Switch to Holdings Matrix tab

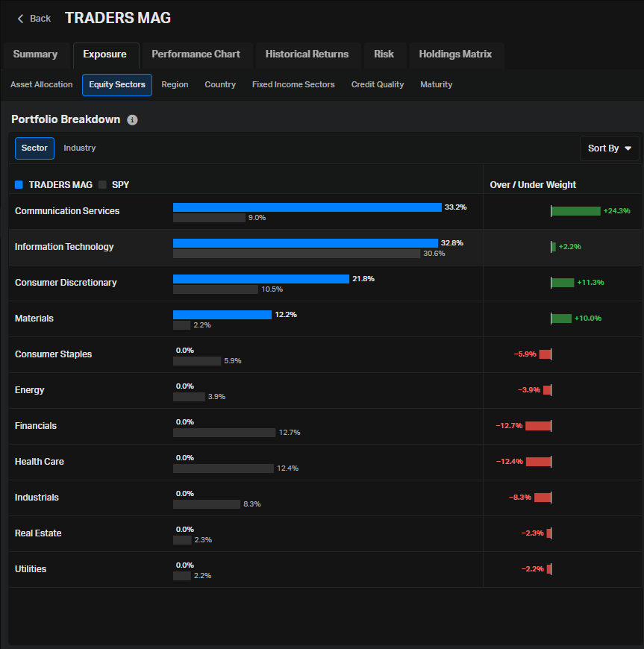[455, 54]
